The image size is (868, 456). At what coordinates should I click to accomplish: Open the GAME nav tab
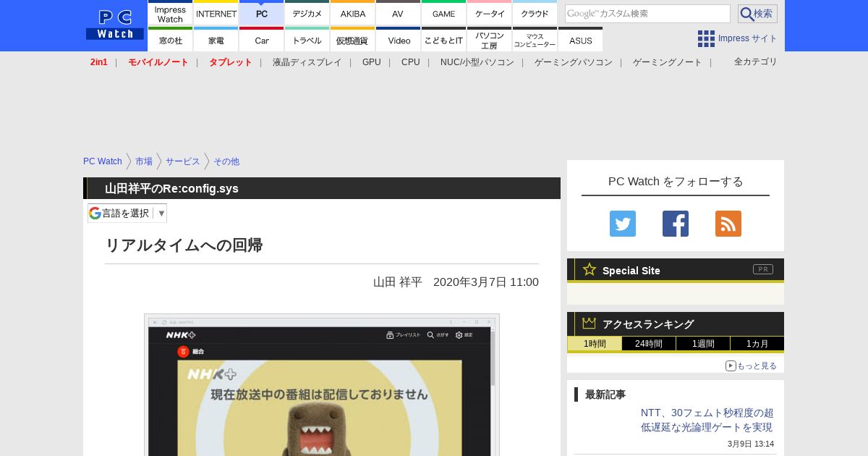pyautogui.click(x=444, y=13)
